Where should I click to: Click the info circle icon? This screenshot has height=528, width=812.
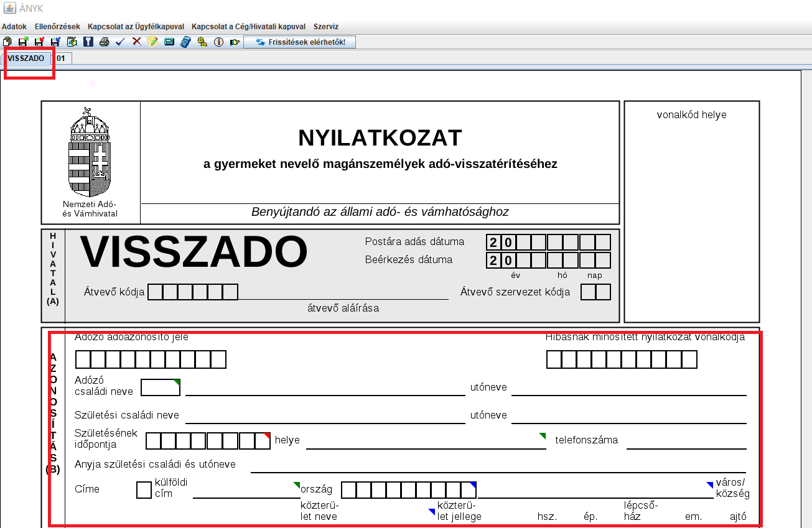coord(218,42)
